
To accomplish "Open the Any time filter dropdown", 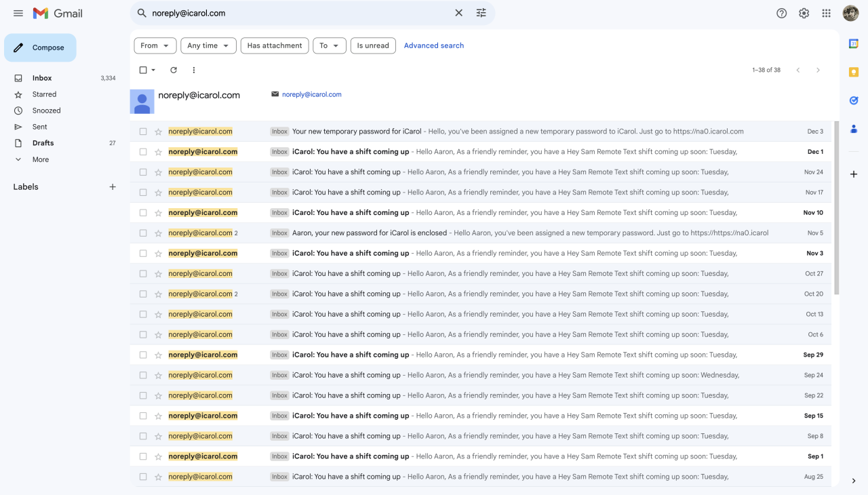I will pos(208,45).
